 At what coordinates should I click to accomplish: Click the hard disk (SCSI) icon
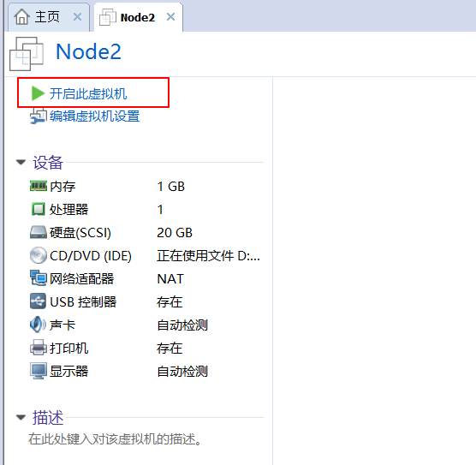[39, 232]
